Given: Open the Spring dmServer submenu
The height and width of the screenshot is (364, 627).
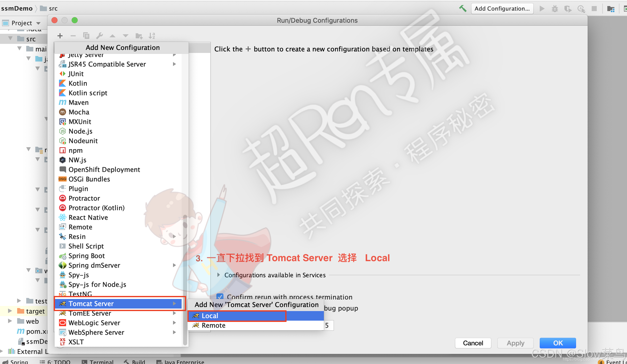Looking at the screenshot, I should pos(118,265).
